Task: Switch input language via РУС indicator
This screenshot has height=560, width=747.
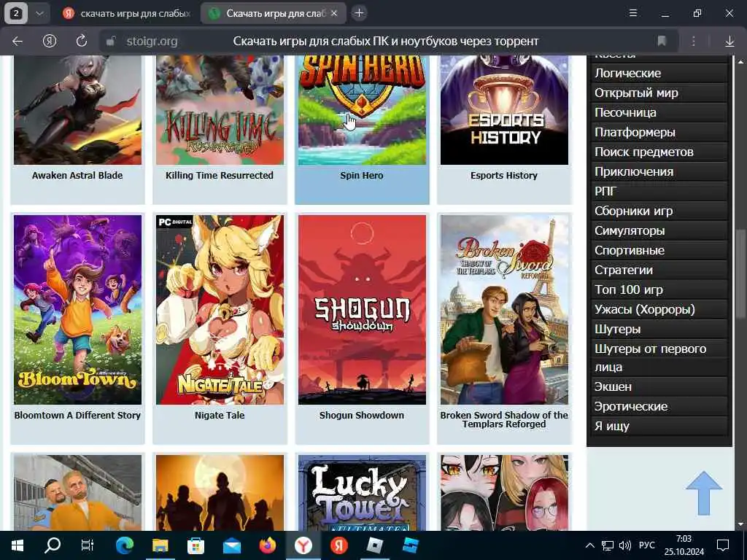Action: (646, 545)
